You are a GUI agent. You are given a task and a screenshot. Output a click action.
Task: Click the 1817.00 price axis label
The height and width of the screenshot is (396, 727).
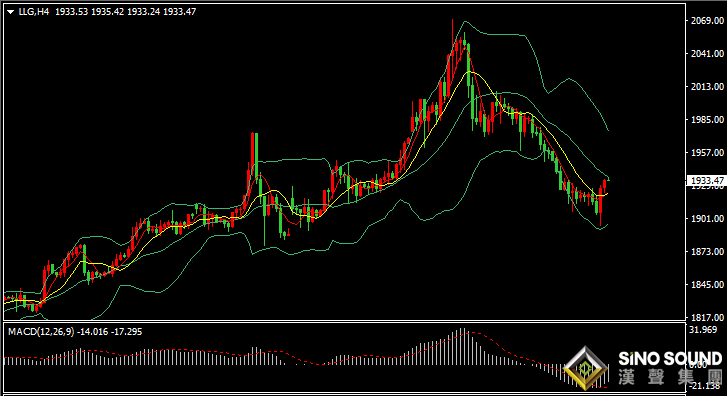click(x=707, y=318)
